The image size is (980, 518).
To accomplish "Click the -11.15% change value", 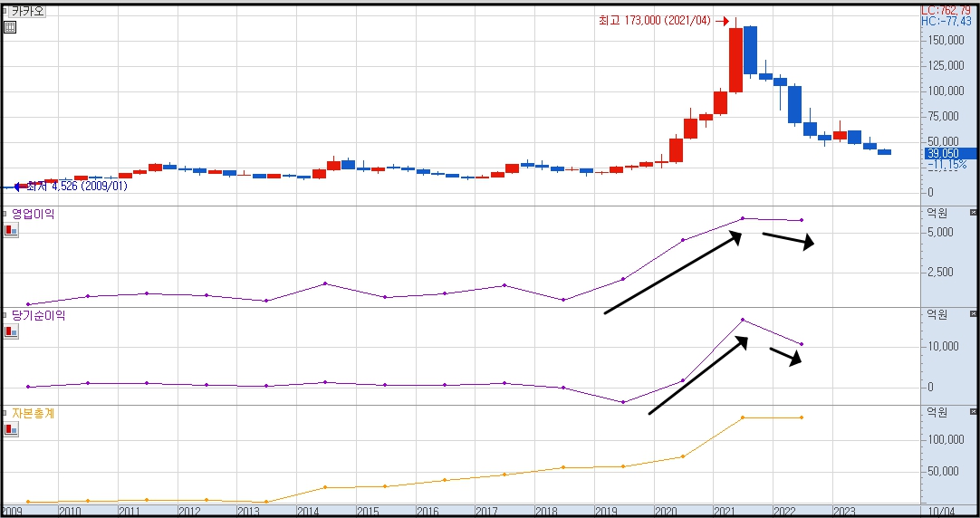I will (x=946, y=164).
